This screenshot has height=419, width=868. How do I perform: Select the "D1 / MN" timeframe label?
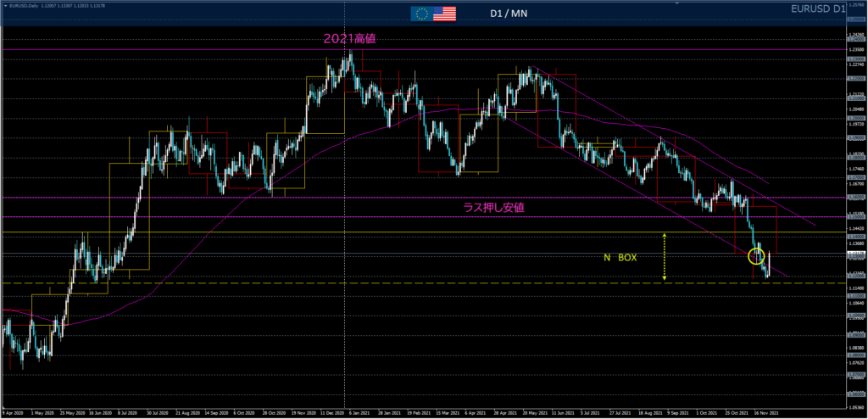coord(508,14)
